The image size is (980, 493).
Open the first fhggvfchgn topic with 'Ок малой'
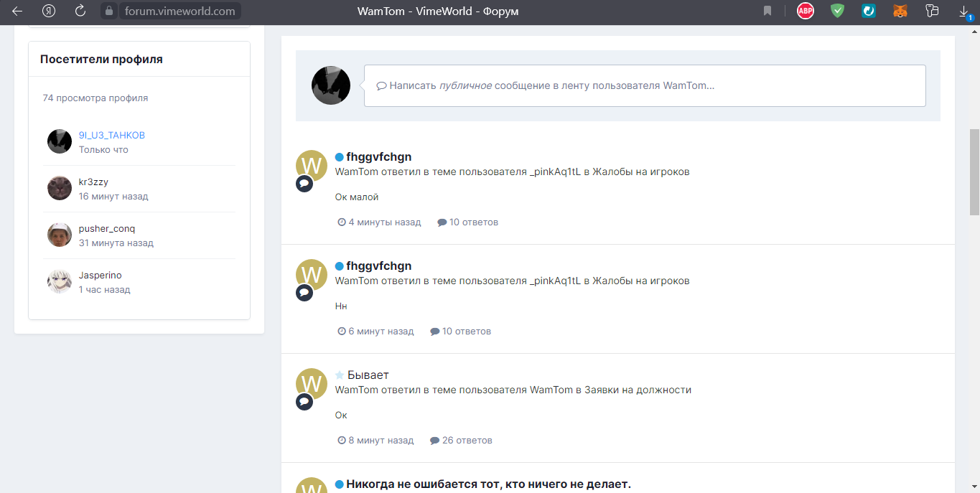[x=378, y=156]
